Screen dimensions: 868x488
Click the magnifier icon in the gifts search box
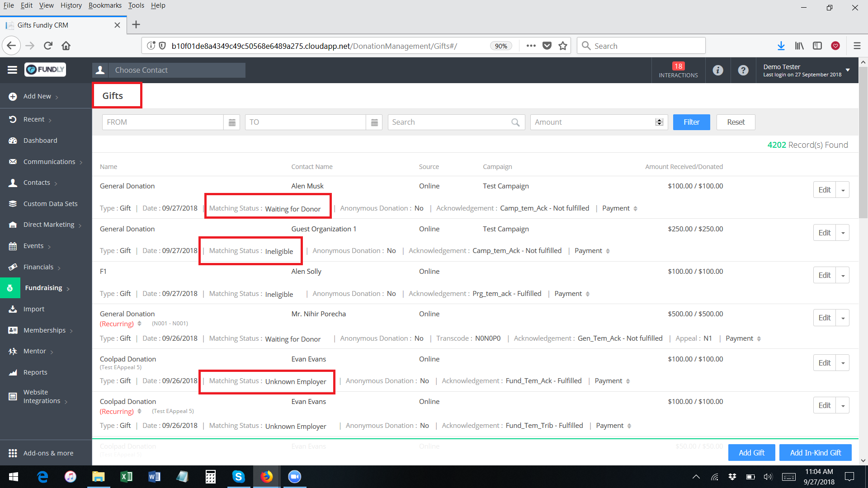point(515,122)
